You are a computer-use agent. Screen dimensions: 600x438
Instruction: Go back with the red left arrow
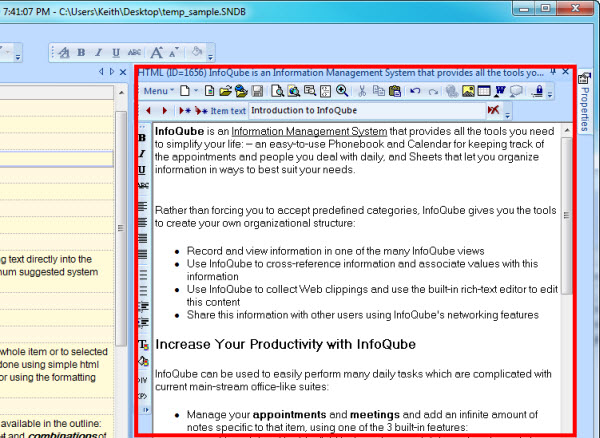tap(148, 111)
